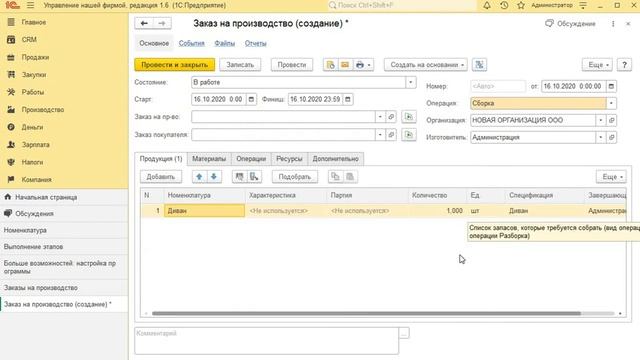Switch to Материалы tab

[209, 159]
